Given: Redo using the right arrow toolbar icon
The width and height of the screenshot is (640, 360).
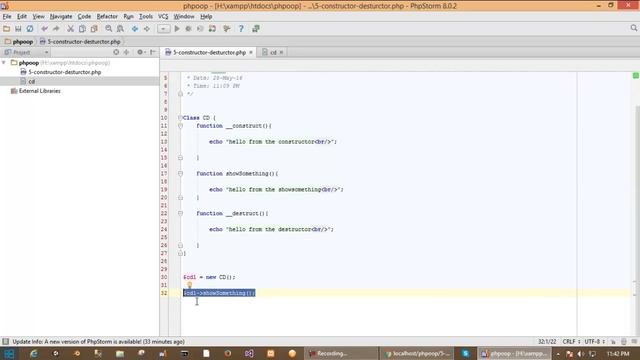Looking at the screenshot, I should (x=56, y=29).
